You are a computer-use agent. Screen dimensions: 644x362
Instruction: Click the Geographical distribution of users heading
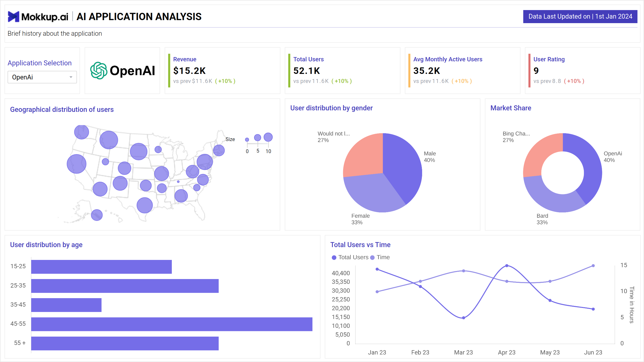(x=62, y=110)
